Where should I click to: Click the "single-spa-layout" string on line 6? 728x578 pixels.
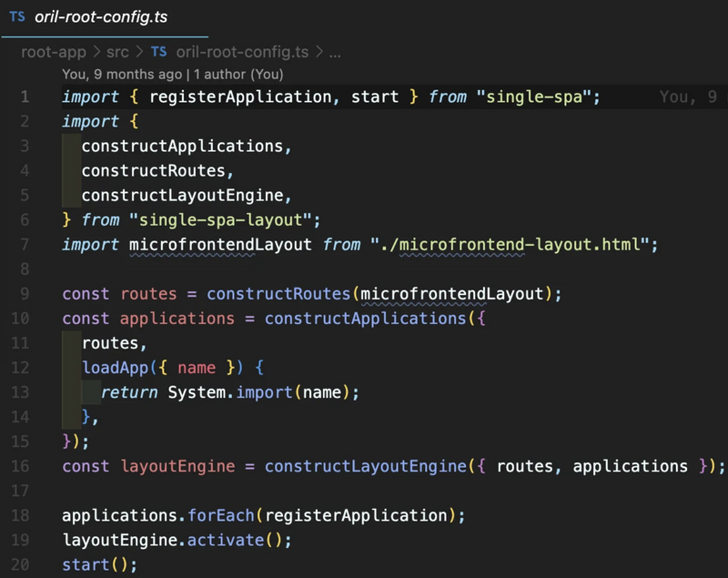220,220
